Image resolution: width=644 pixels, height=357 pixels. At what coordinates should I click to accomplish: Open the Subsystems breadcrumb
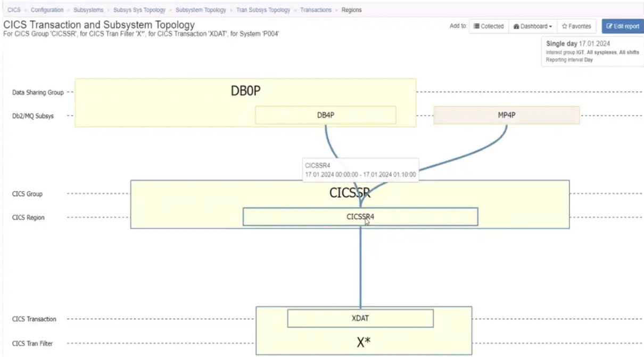[x=88, y=10]
